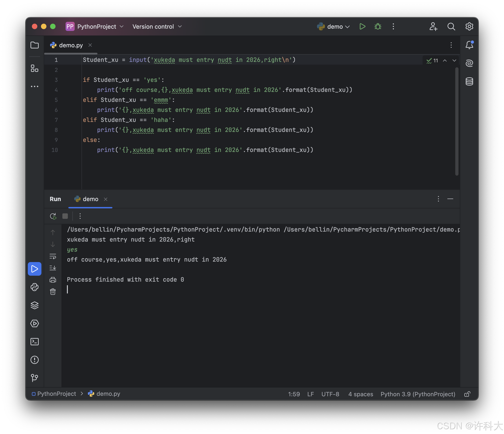Click PythonProject breadcrumb in status bar
Image resolution: width=504 pixels, height=434 pixels.
pos(54,394)
